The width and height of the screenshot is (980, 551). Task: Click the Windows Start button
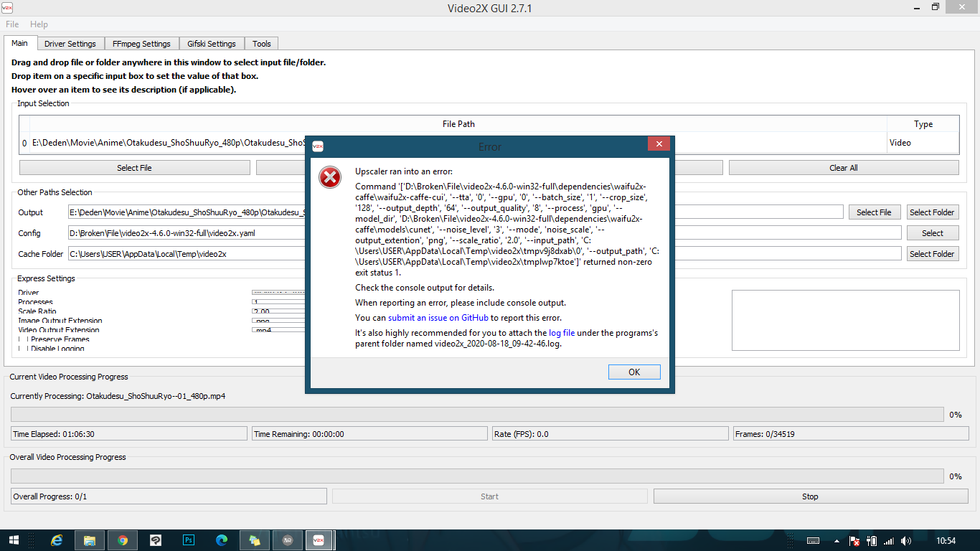click(14, 540)
